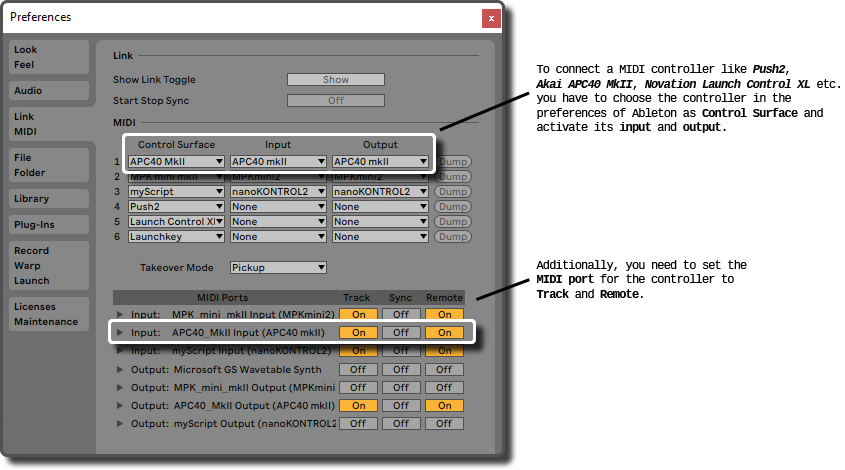Toggle Remote for Microsoft GS Wavetable Synth

coord(444,370)
